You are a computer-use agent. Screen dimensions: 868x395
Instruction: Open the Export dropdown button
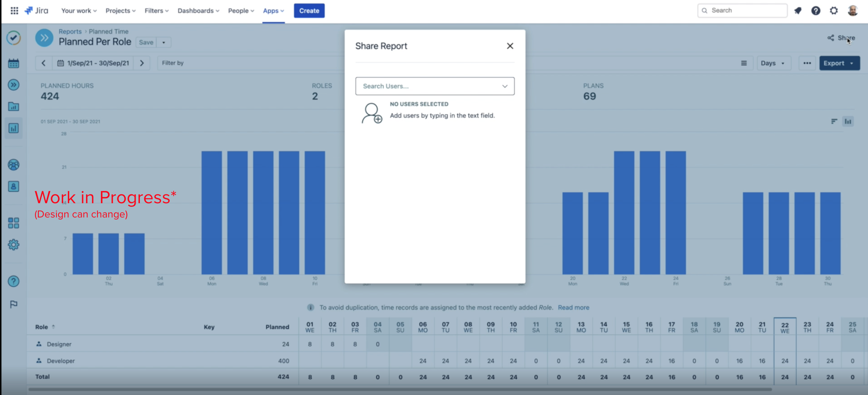839,63
